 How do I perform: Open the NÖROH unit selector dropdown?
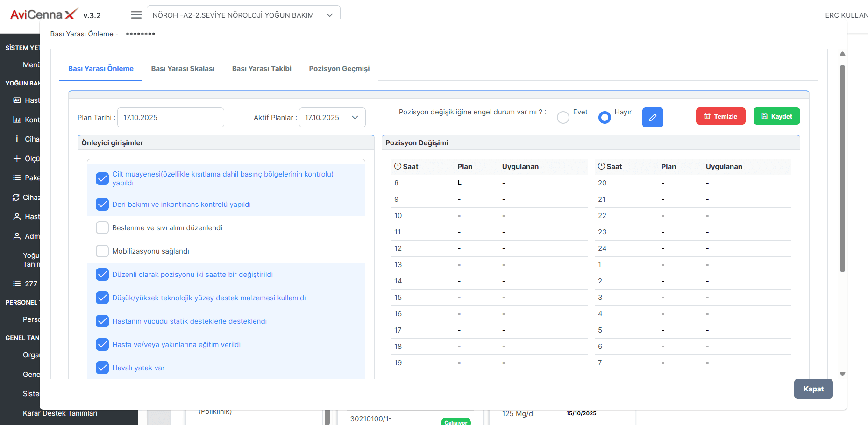tap(243, 15)
